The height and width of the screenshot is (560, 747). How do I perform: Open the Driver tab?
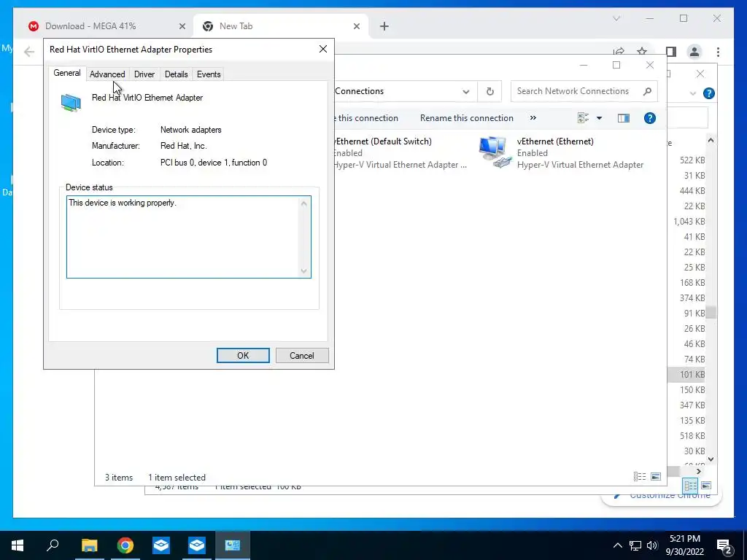[x=144, y=74]
